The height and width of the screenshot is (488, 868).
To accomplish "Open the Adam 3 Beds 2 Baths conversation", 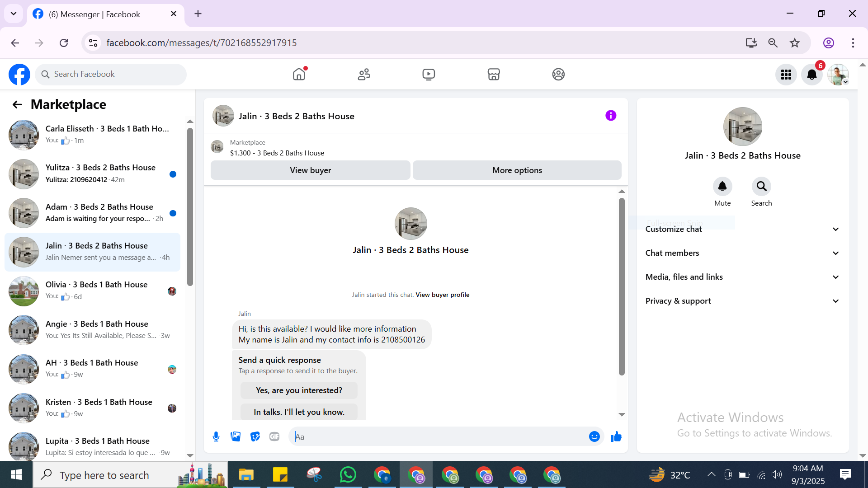I will 92,213.
